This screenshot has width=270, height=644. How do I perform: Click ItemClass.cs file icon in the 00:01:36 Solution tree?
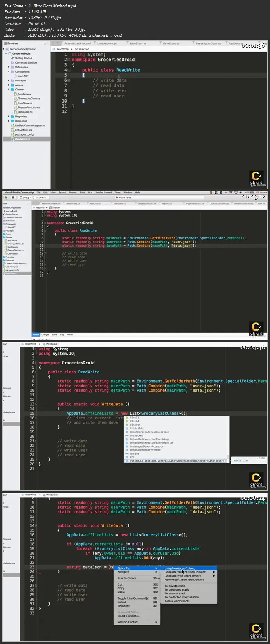click(x=16, y=103)
